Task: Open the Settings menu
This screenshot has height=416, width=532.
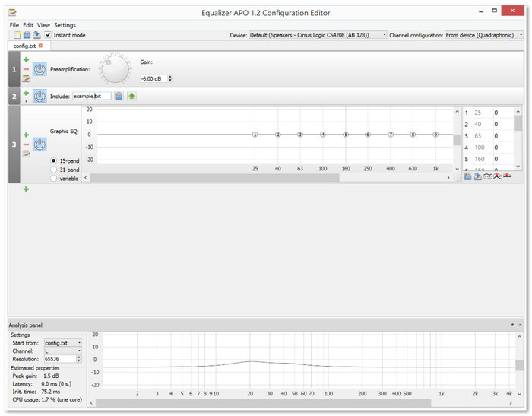Action: point(65,25)
